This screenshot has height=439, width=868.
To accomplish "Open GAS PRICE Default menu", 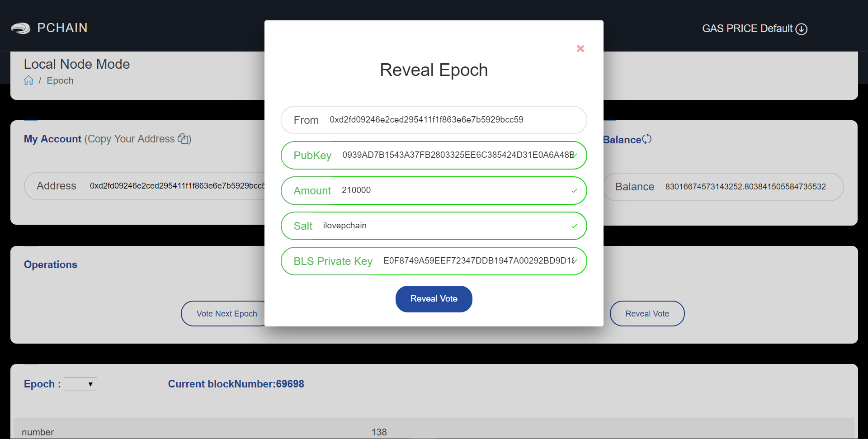I will (x=754, y=29).
